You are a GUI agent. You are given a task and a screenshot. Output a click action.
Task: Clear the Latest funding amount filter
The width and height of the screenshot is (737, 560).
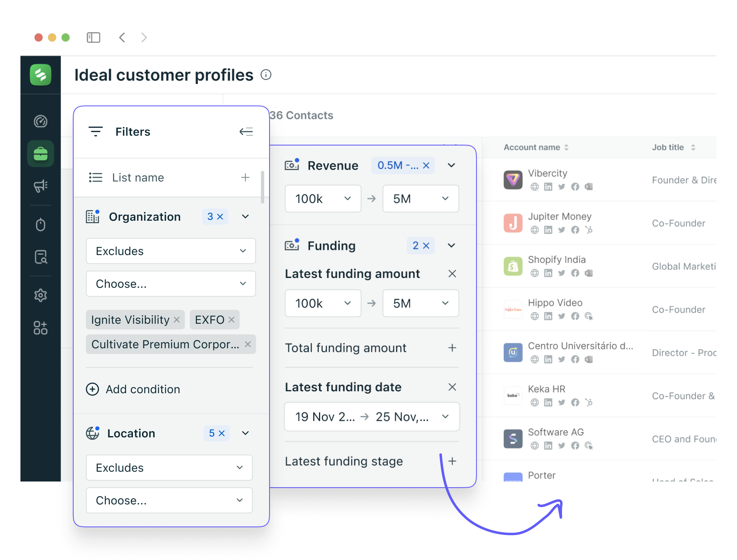(452, 273)
